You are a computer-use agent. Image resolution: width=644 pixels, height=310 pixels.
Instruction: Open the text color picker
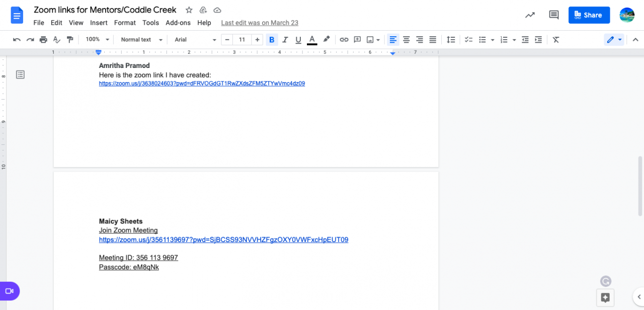click(x=312, y=40)
